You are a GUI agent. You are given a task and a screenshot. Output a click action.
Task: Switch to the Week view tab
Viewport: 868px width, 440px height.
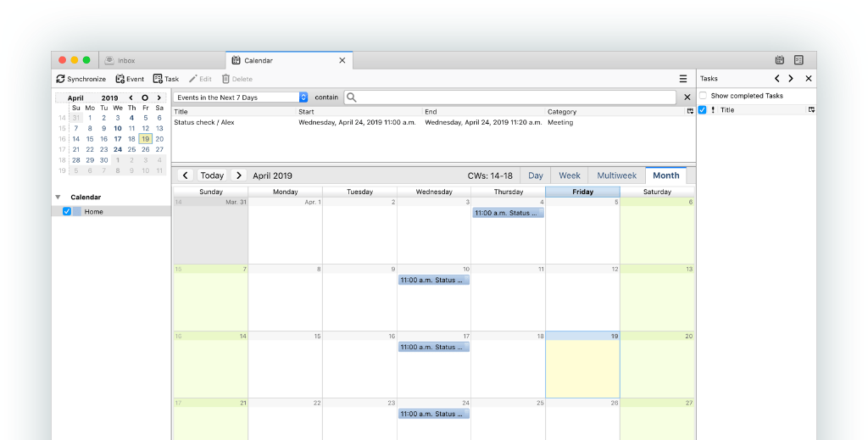click(x=570, y=175)
